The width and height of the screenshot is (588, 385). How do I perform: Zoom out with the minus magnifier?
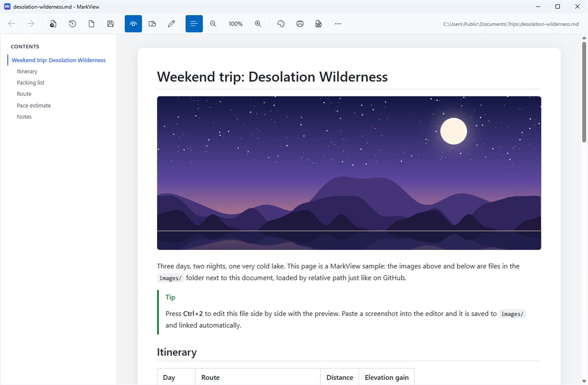[213, 23]
